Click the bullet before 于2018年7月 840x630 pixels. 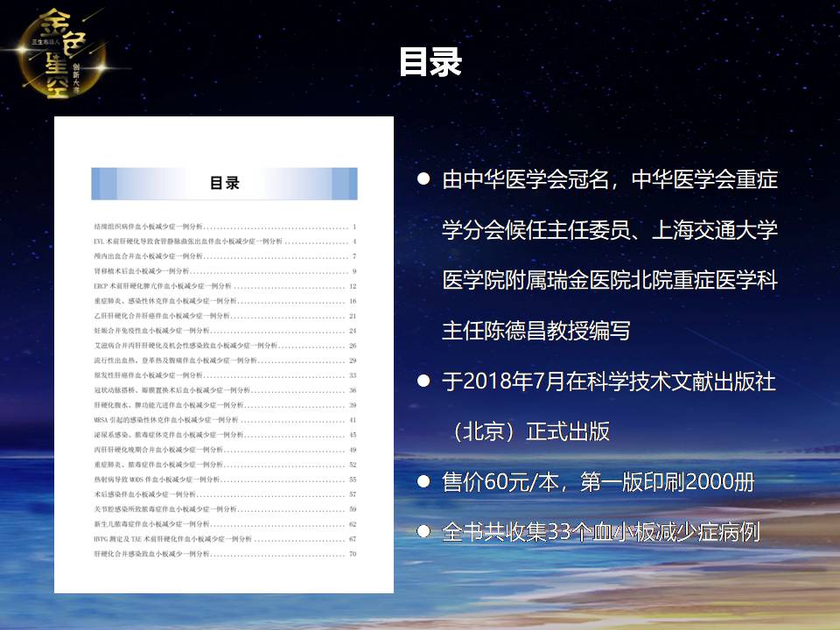pos(424,381)
